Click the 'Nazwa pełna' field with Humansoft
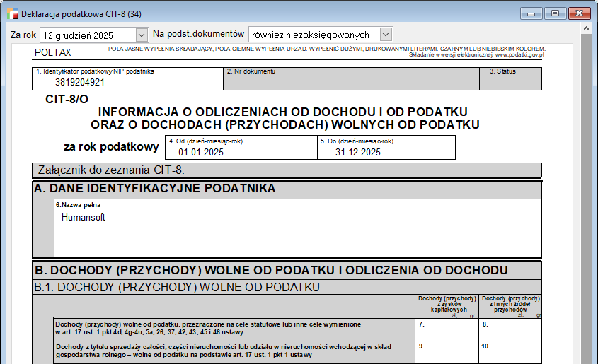This screenshot has width=598, height=364. (x=297, y=228)
